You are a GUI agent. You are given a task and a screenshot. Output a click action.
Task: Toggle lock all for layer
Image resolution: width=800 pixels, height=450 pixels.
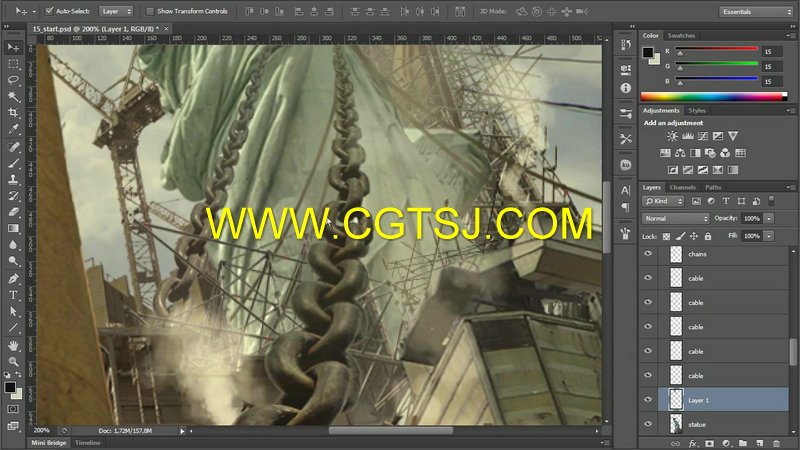(708, 236)
